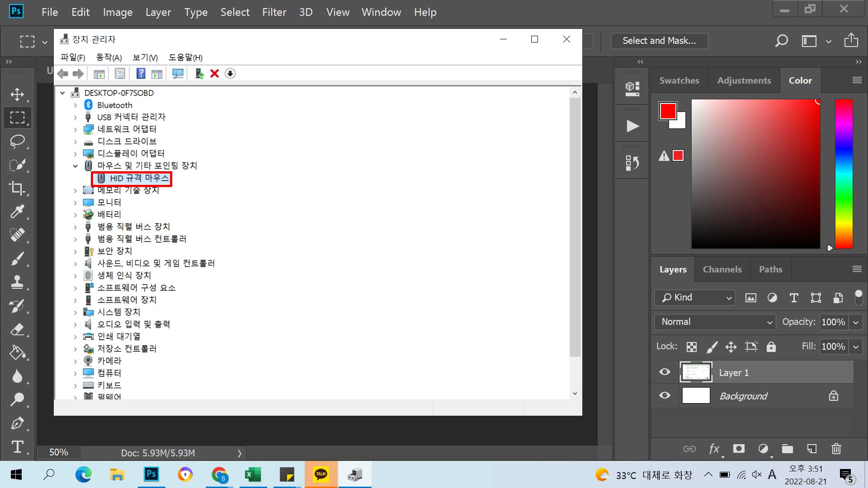Open KakaoTalk from the taskbar
The height and width of the screenshot is (488, 868).
321,474
